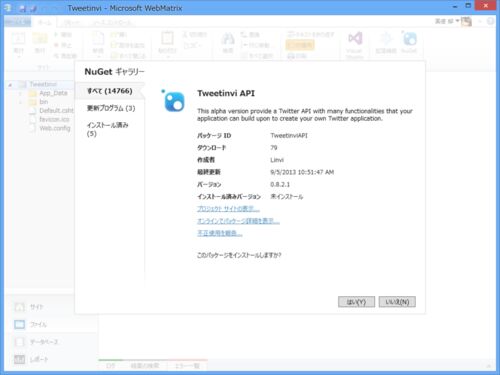Open the Reports workspace icon
This screenshot has height=375, width=500.
[20, 359]
